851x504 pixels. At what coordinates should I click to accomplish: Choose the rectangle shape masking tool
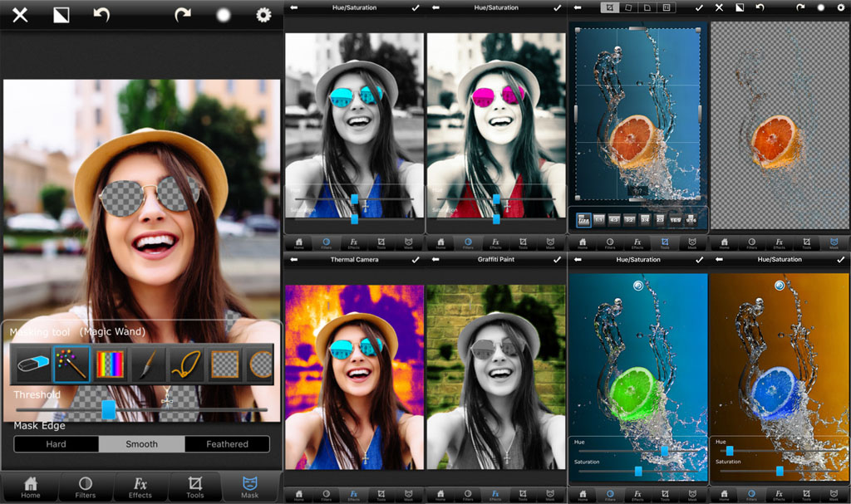coord(224,364)
